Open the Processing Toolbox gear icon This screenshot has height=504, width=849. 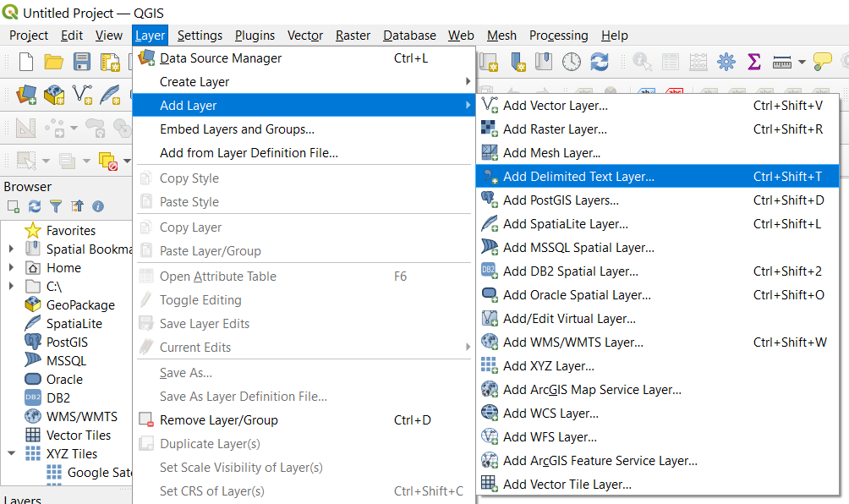pos(726,62)
